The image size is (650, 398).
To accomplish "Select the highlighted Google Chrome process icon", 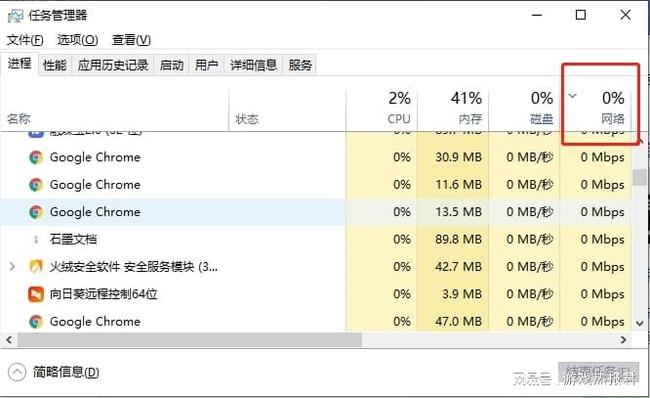I will [x=36, y=212].
